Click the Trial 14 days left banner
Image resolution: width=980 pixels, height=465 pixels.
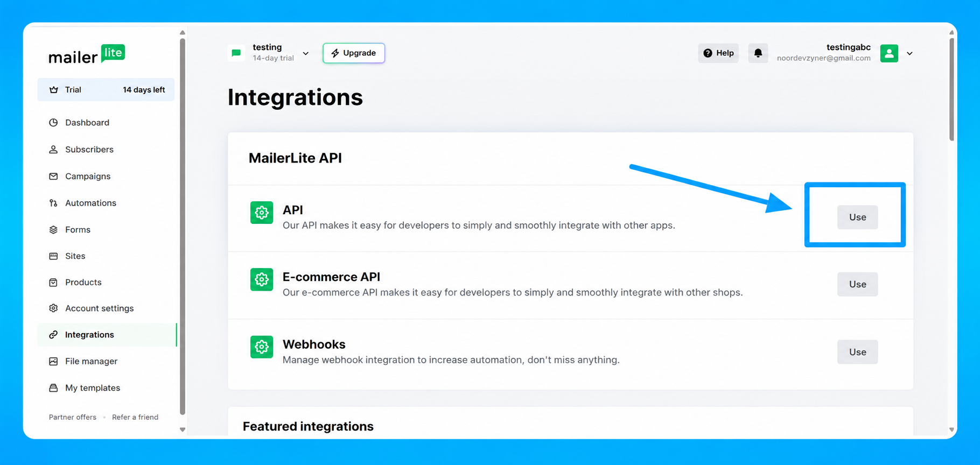click(106, 90)
